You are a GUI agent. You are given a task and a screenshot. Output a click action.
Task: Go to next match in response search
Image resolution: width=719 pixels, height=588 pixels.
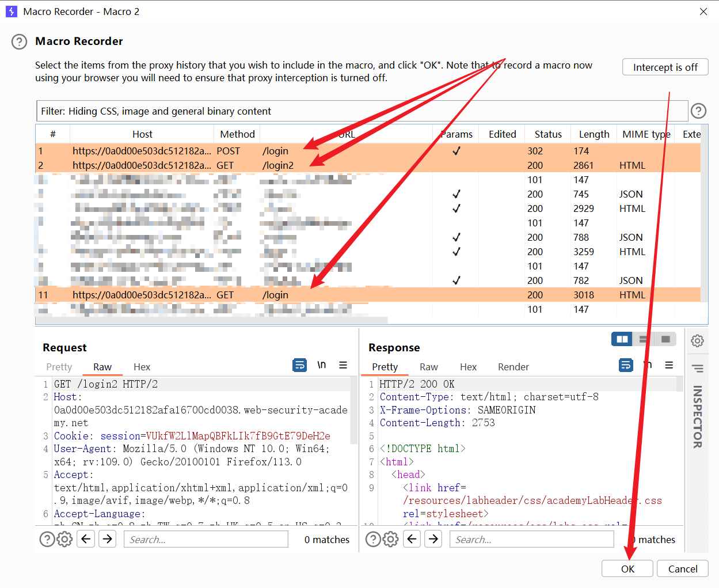[x=433, y=539]
